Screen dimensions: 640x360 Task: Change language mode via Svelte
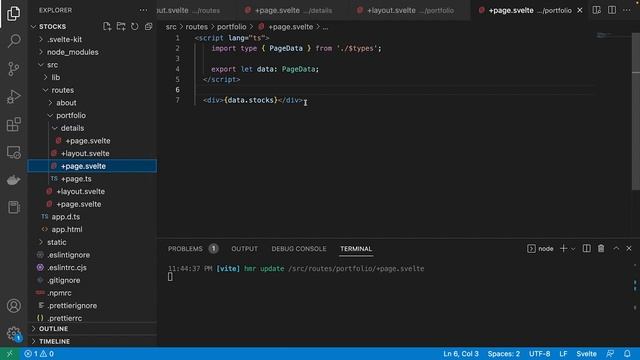click(x=586, y=353)
